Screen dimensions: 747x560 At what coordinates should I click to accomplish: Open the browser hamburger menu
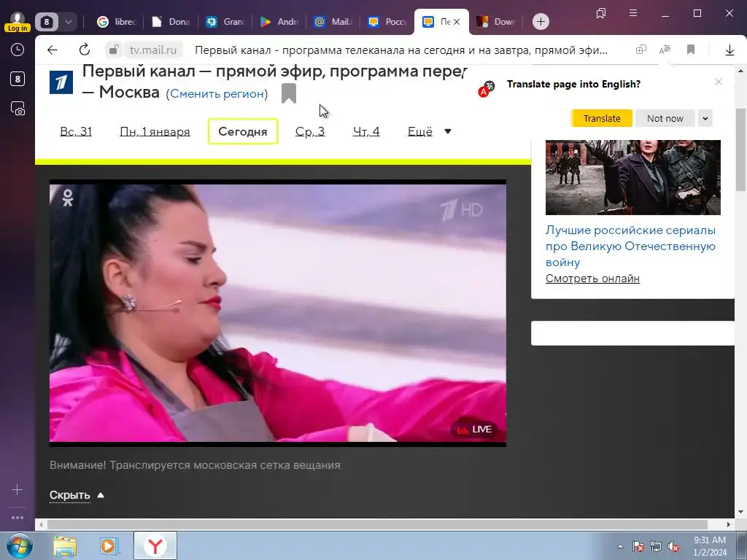point(633,13)
